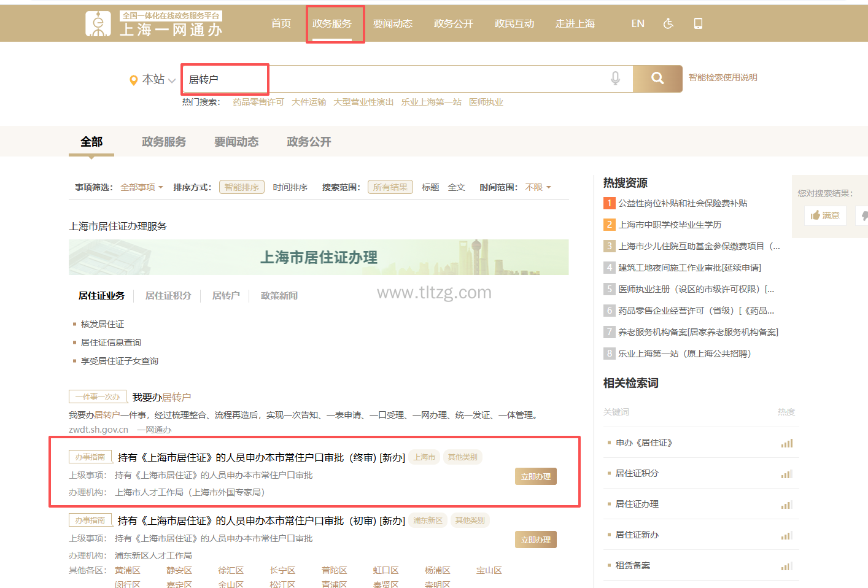This screenshot has width=868, height=588.
Task: Click the 上海一网通办 site logo
Action: [x=153, y=24]
